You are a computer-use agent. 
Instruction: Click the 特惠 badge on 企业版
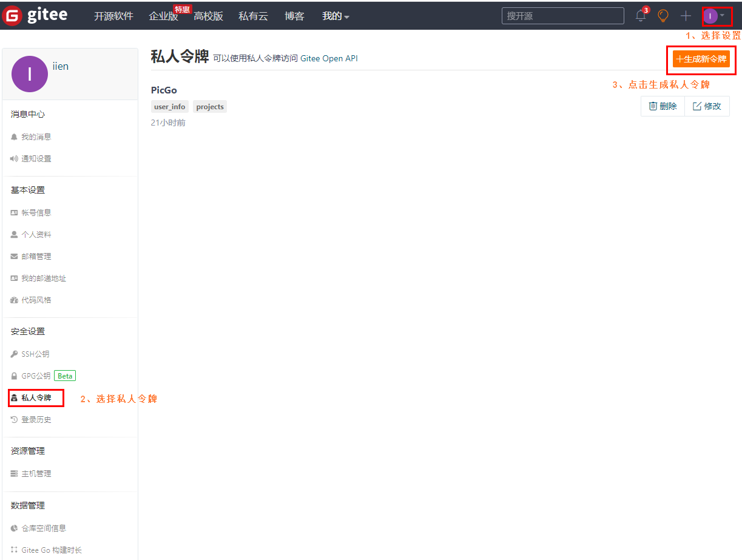click(182, 9)
